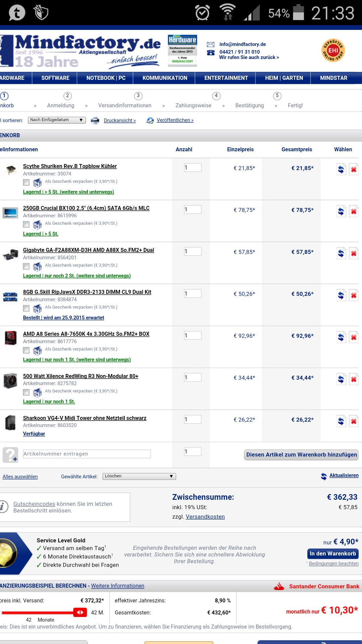
Task: Remove Gigabyte GA-F2A88XM-D3H via red X icon
Action: (354, 253)
